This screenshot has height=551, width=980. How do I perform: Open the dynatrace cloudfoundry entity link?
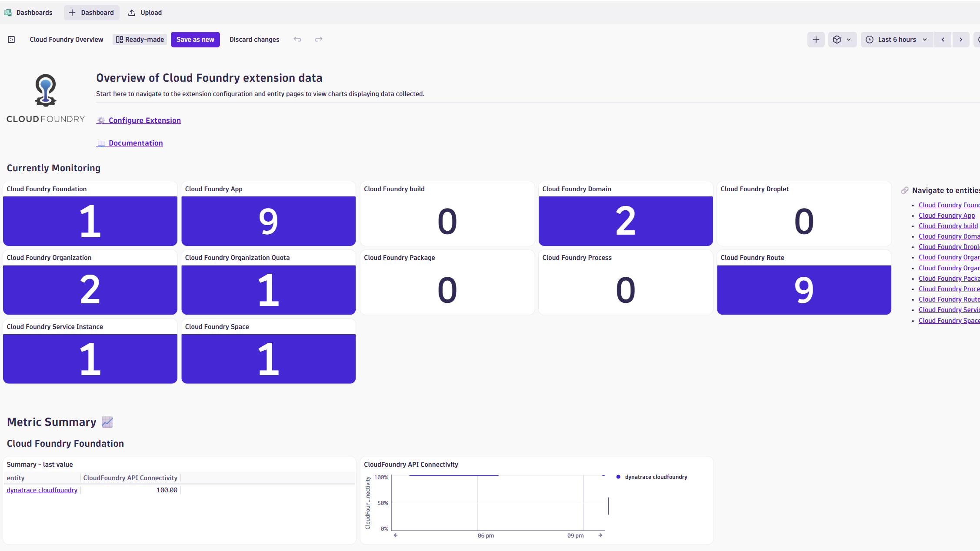[x=42, y=490]
